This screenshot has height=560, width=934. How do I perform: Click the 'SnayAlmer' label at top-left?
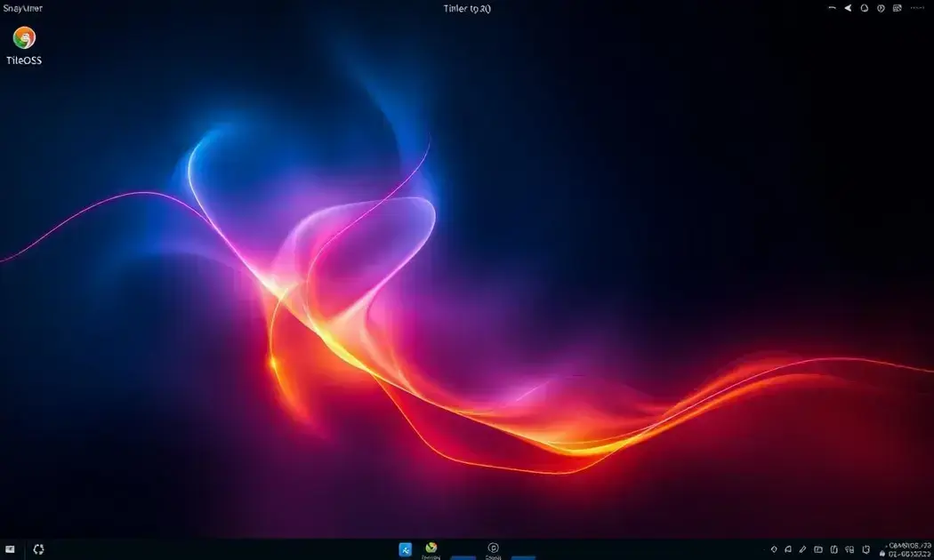[22, 8]
